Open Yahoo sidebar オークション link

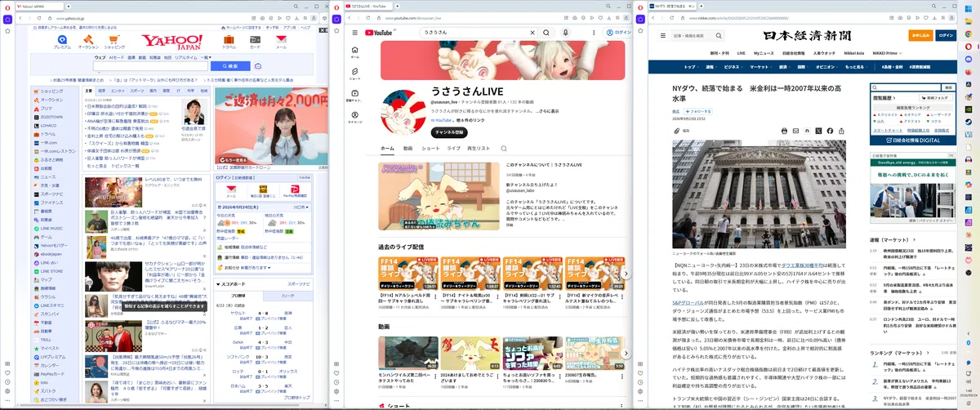pyautogui.click(x=51, y=100)
